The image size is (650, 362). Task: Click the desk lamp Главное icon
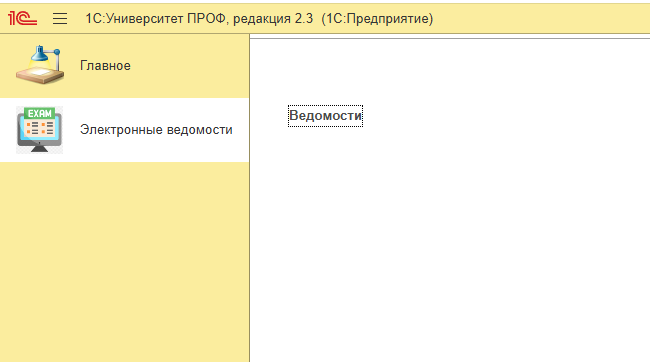pyautogui.click(x=40, y=65)
